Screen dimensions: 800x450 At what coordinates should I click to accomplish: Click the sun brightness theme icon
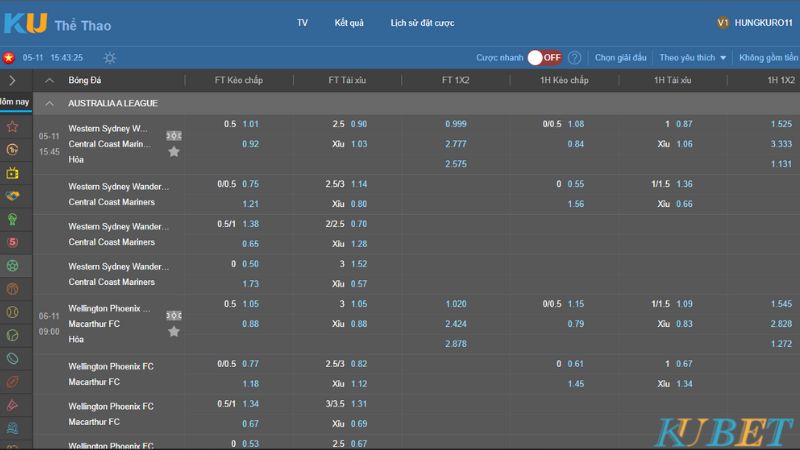(109, 58)
